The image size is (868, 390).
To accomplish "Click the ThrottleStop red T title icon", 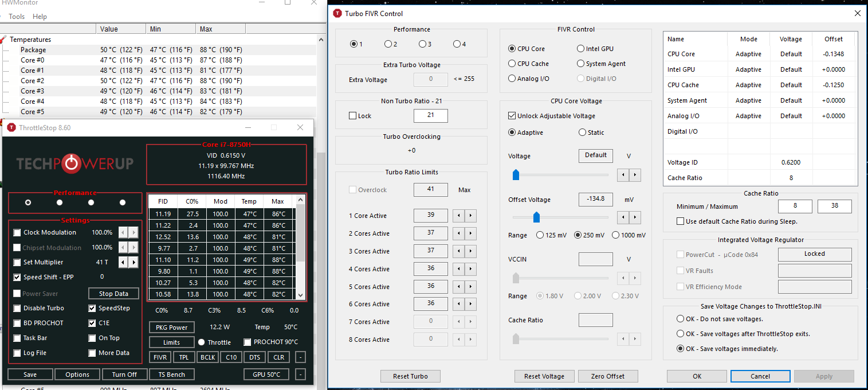I will click(x=11, y=127).
